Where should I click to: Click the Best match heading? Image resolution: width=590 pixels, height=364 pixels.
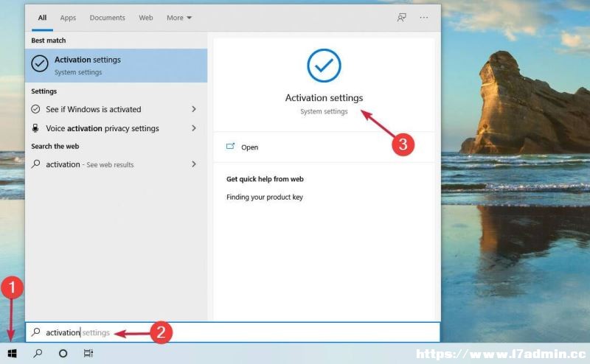49,41
